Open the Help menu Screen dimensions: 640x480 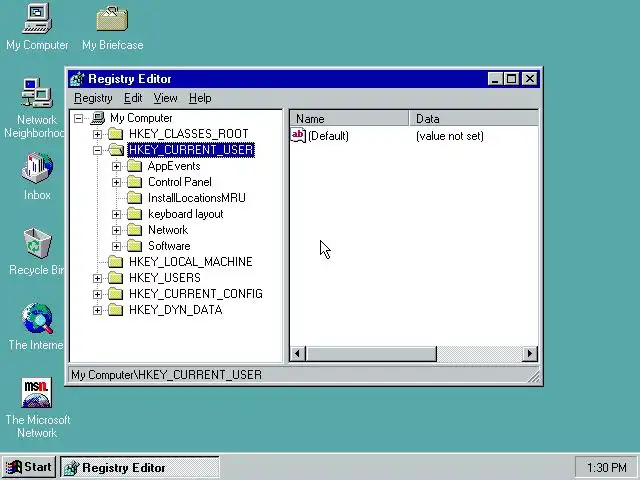(200, 98)
